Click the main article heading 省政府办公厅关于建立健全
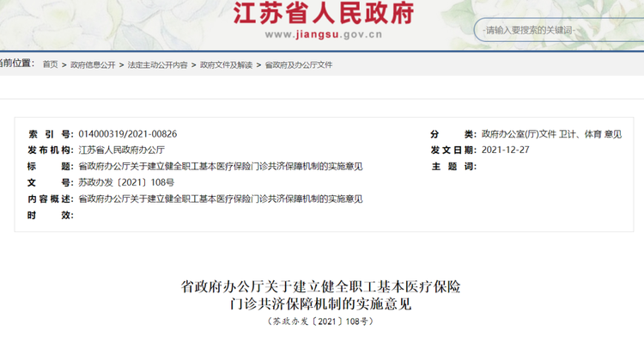The height and width of the screenshot is (337, 644). click(321, 286)
